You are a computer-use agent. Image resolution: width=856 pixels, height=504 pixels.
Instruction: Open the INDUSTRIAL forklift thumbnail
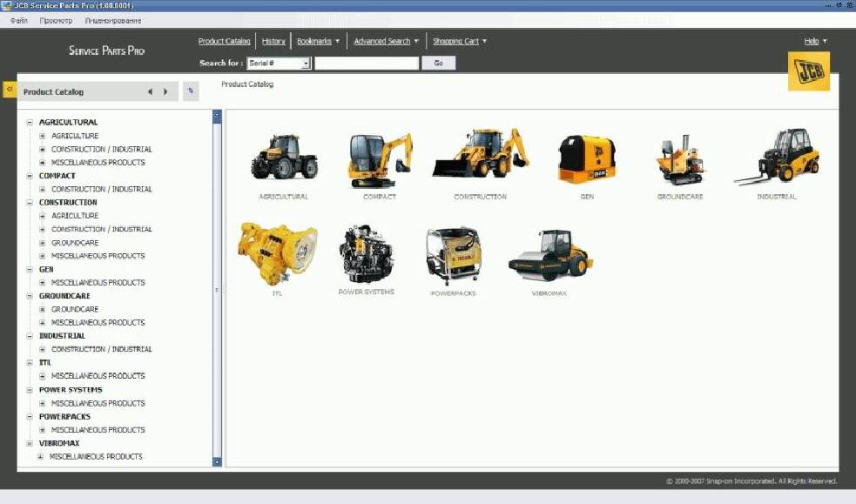(776, 157)
